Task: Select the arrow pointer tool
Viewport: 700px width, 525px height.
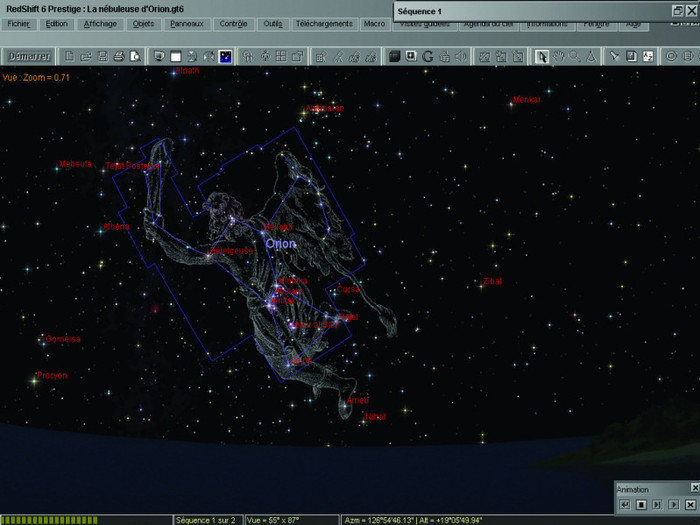Action: click(x=542, y=57)
